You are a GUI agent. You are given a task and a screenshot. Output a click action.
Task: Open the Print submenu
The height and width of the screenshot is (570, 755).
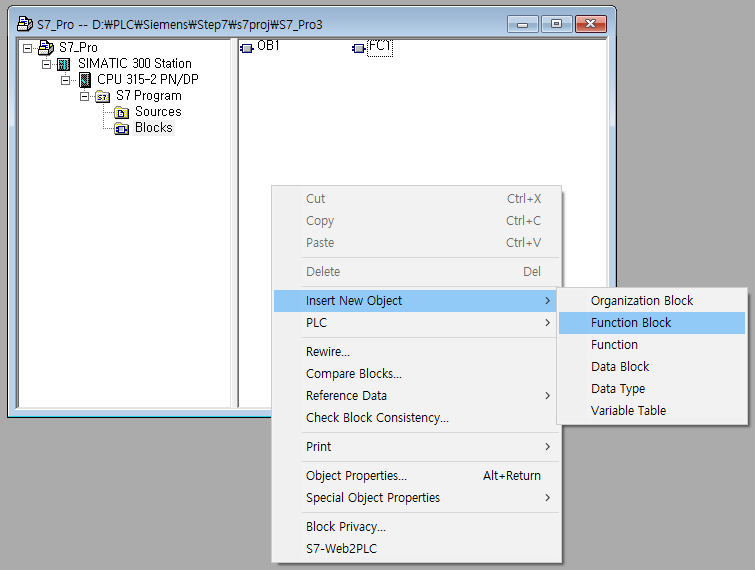point(415,447)
